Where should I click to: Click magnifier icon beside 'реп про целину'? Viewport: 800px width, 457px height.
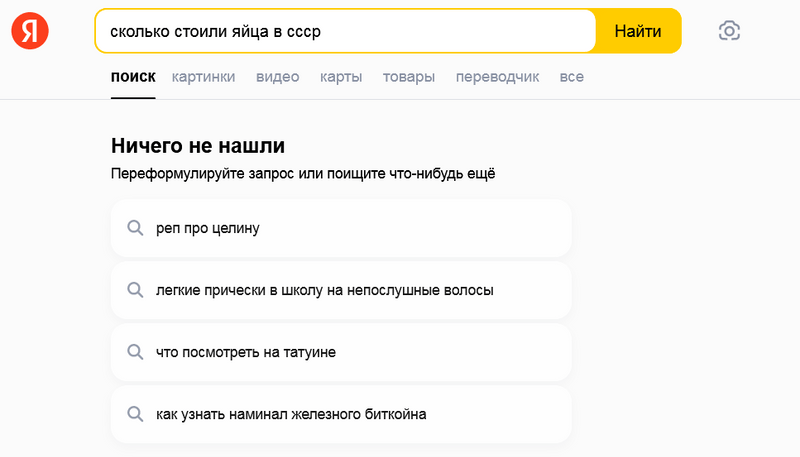pyautogui.click(x=136, y=228)
